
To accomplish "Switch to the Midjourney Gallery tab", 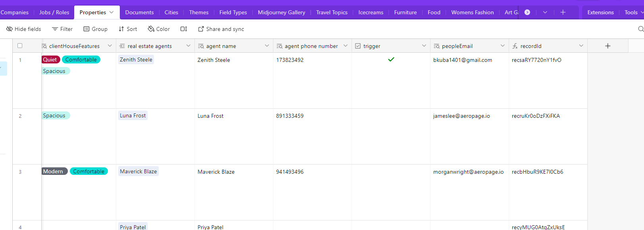I will (x=281, y=12).
